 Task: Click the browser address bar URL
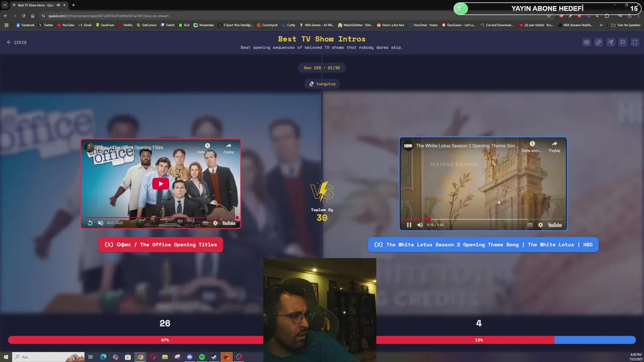point(109,16)
